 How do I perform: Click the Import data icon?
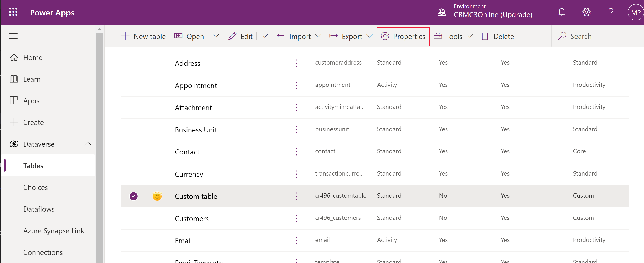280,36
